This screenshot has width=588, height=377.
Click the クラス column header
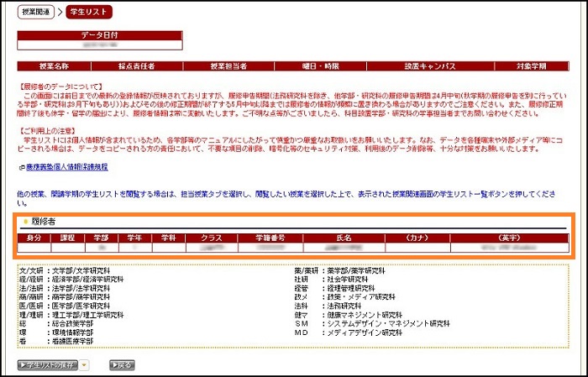[210, 238]
